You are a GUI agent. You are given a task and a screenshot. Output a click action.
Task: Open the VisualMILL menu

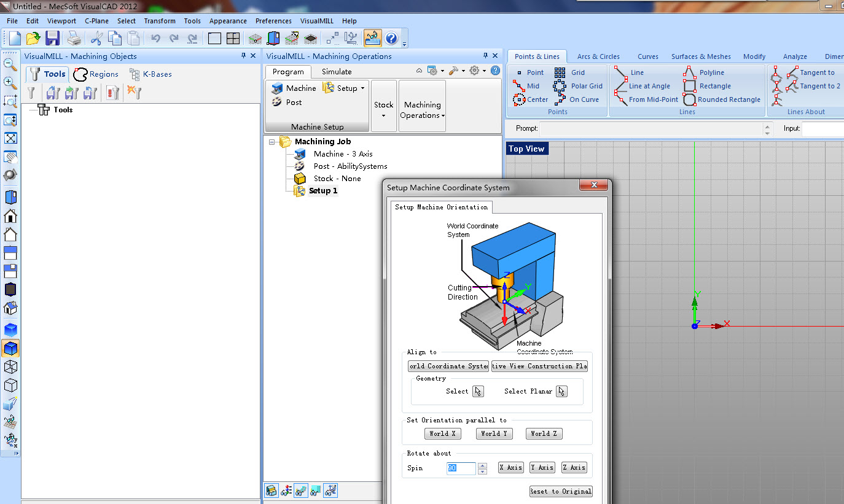click(x=317, y=21)
